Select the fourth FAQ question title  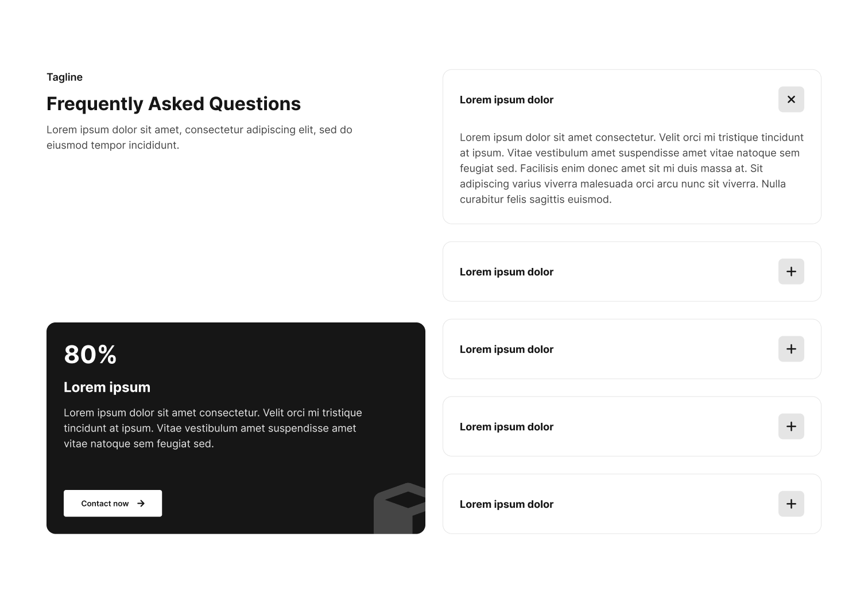tap(506, 427)
